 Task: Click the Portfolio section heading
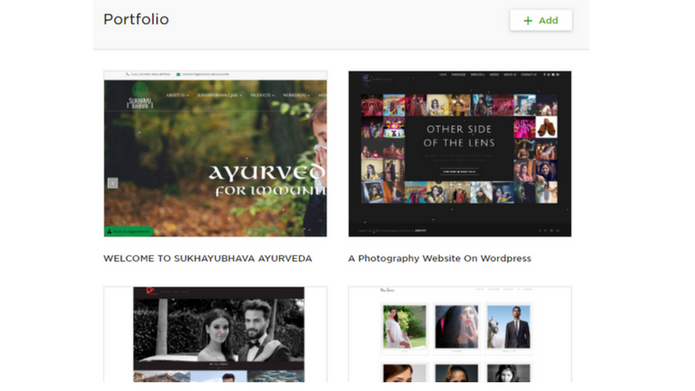tap(136, 20)
